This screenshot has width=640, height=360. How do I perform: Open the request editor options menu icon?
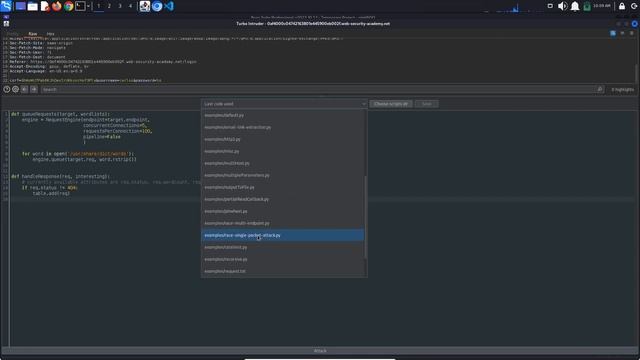point(632,33)
